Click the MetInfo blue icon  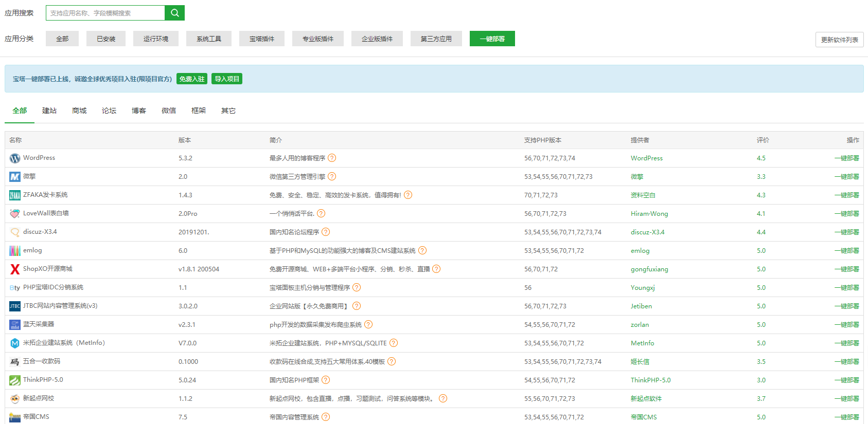click(x=15, y=343)
